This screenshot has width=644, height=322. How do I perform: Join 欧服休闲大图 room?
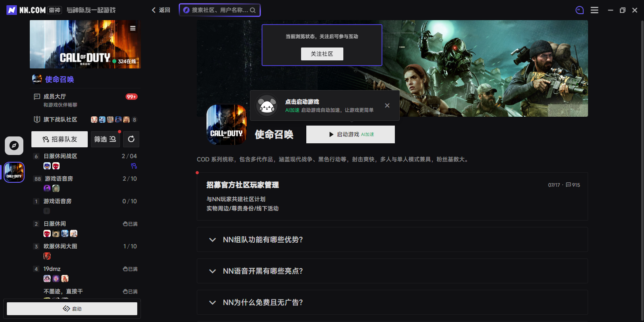pos(85,251)
